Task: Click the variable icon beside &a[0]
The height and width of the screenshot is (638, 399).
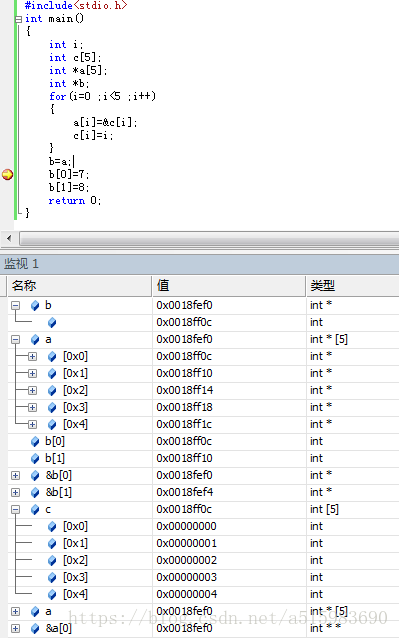Action: 35,628
